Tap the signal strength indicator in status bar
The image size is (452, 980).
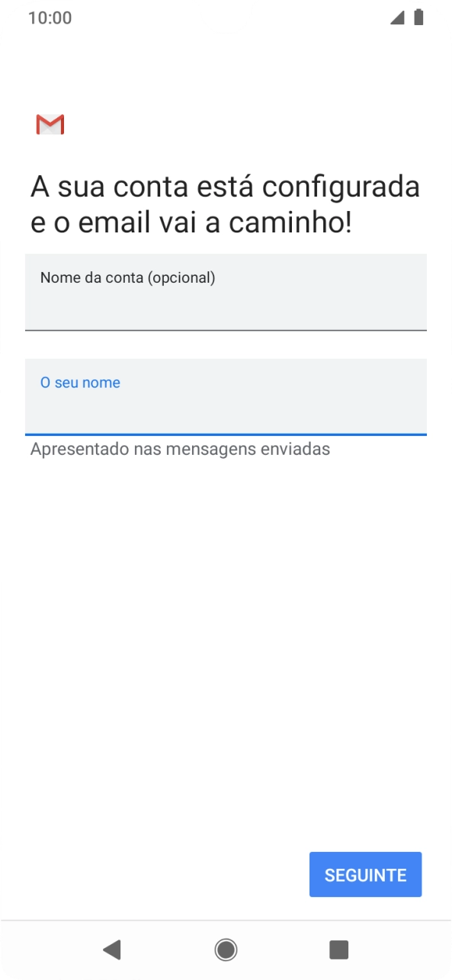[398, 17]
